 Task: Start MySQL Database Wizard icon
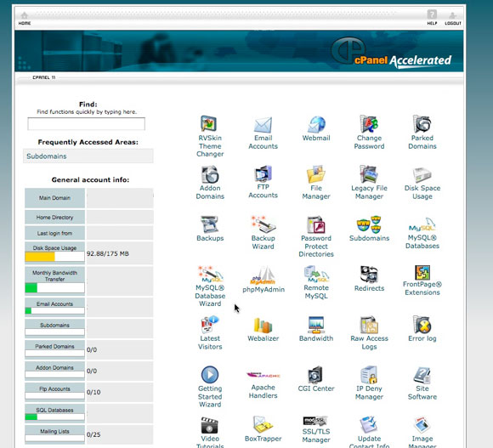tap(210, 274)
